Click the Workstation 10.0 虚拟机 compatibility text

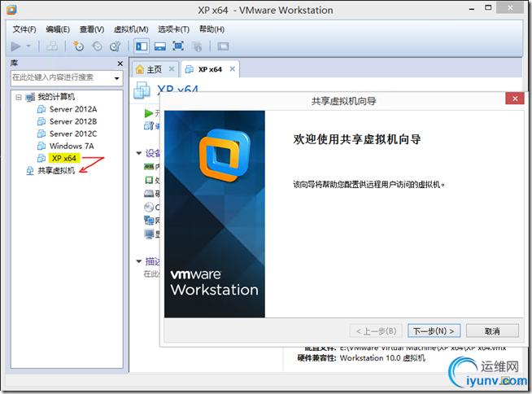pos(382,358)
